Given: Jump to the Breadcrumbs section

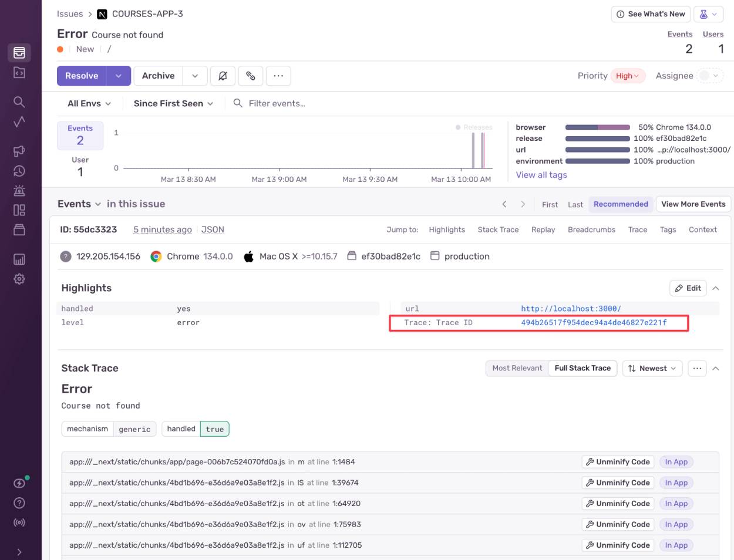Looking at the screenshot, I should tap(591, 230).
